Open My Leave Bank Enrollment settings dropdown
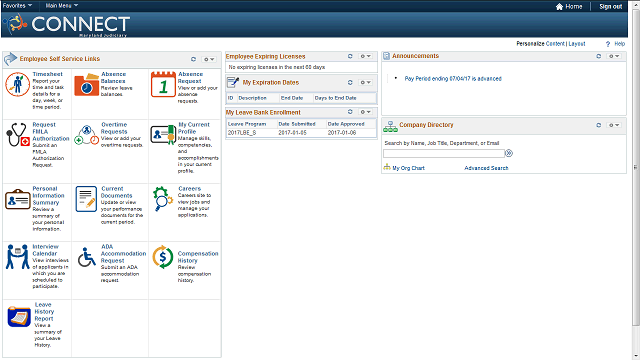 365,112
